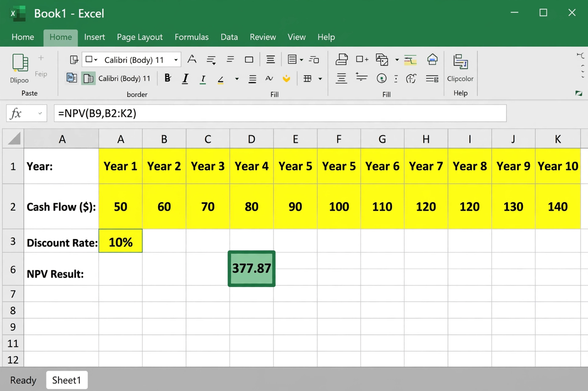Click the Feip plus icon

click(x=41, y=58)
